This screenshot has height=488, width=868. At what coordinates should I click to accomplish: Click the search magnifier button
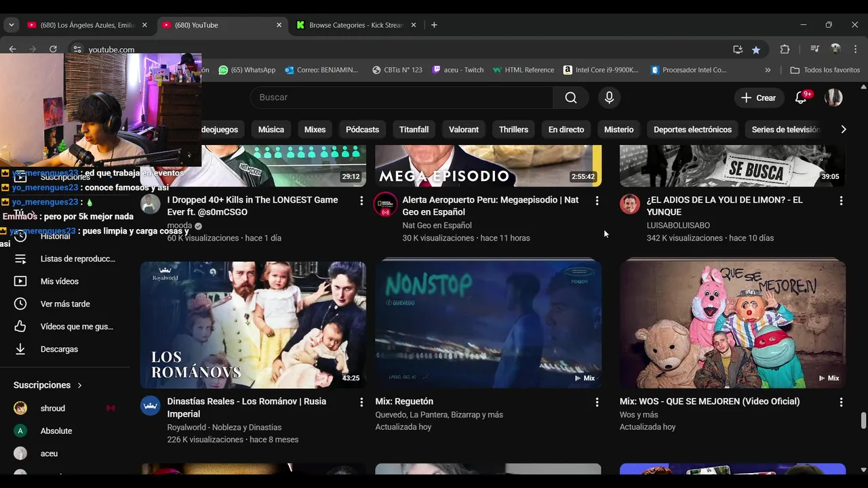pyautogui.click(x=571, y=98)
